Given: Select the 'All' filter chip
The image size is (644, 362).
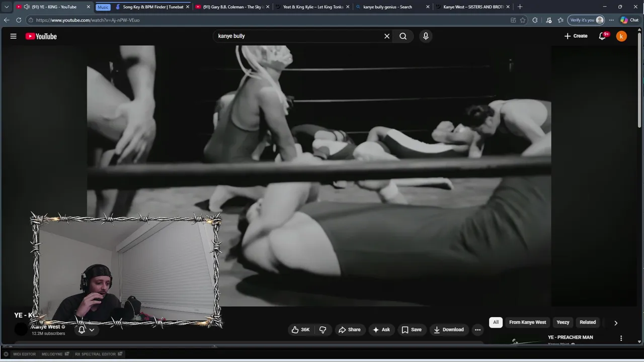Looking at the screenshot, I should (x=496, y=322).
